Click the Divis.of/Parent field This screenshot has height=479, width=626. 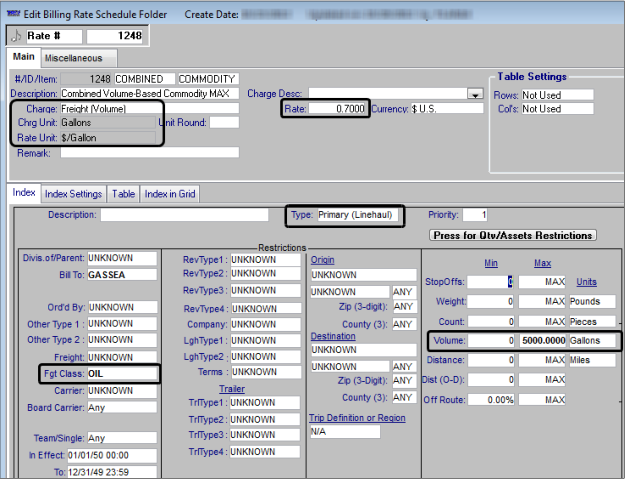[122, 258]
